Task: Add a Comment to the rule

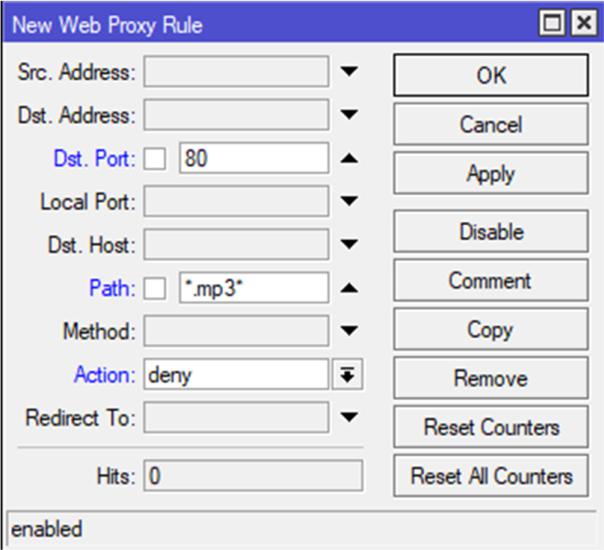Action: click(491, 281)
